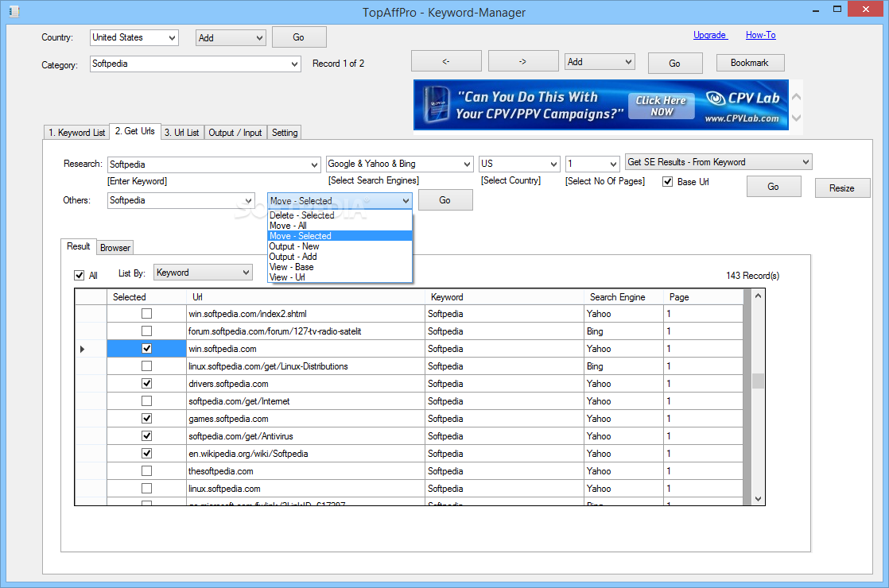The image size is (889, 588).
Task: Uncheck the win.softpedia.com row checkbox
Action: [147, 348]
